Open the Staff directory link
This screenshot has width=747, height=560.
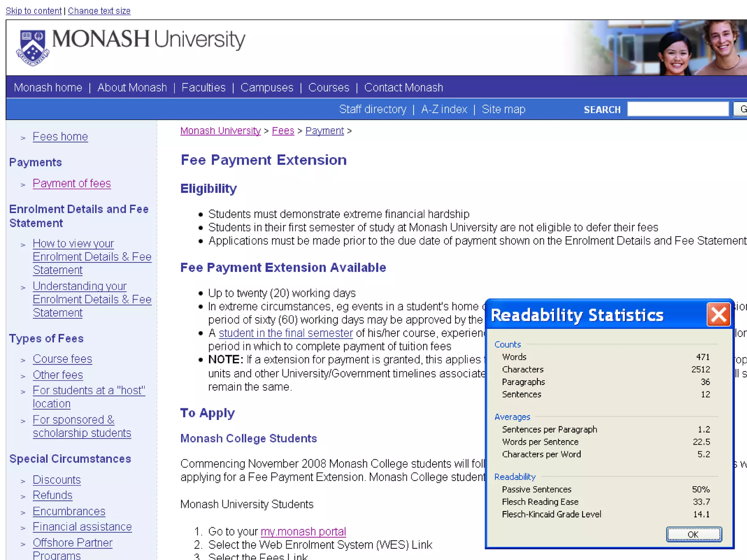coord(372,109)
